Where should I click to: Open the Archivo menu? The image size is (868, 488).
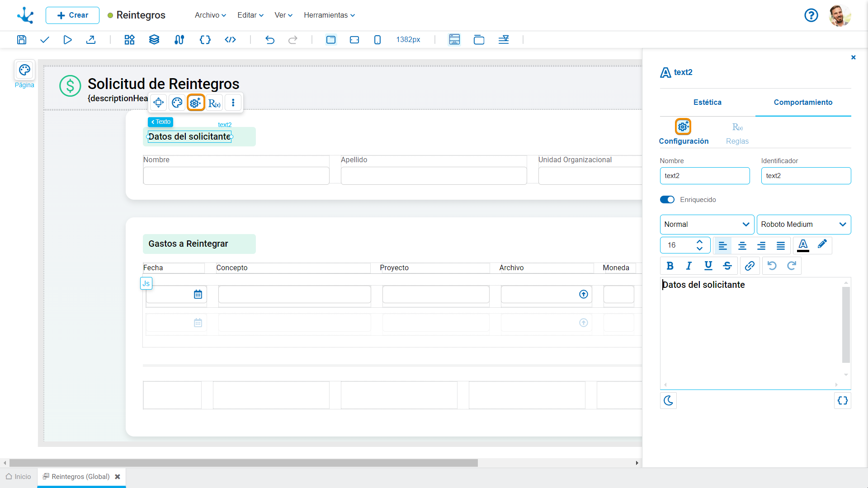click(210, 15)
